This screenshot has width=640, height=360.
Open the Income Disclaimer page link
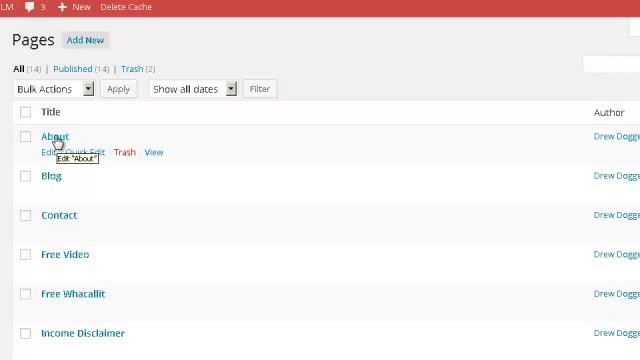83,333
